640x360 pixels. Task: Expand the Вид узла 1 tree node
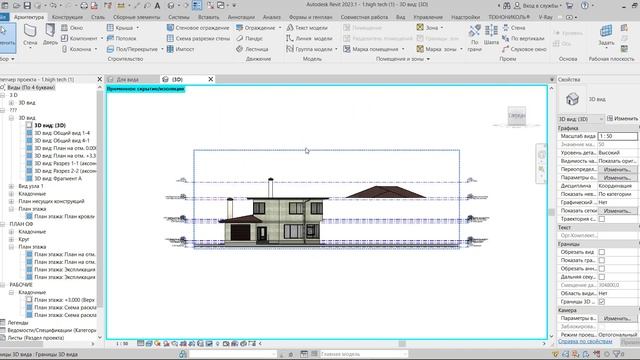(x=11, y=186)
